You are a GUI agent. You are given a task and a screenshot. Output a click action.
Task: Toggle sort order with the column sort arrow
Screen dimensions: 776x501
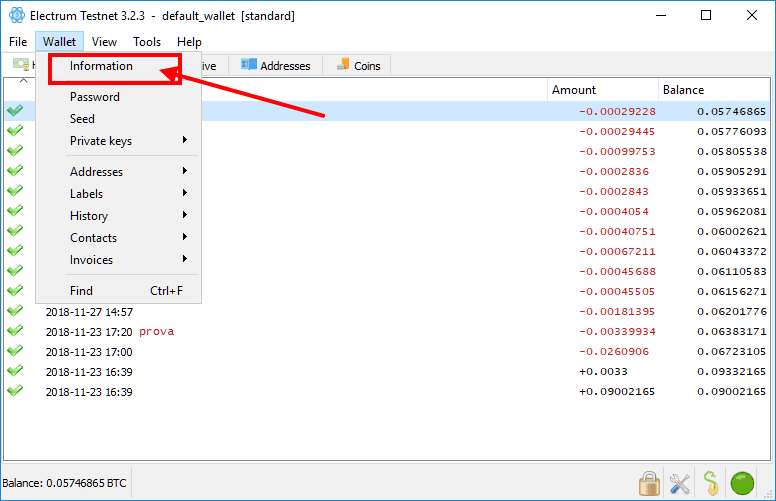point(23,80)
